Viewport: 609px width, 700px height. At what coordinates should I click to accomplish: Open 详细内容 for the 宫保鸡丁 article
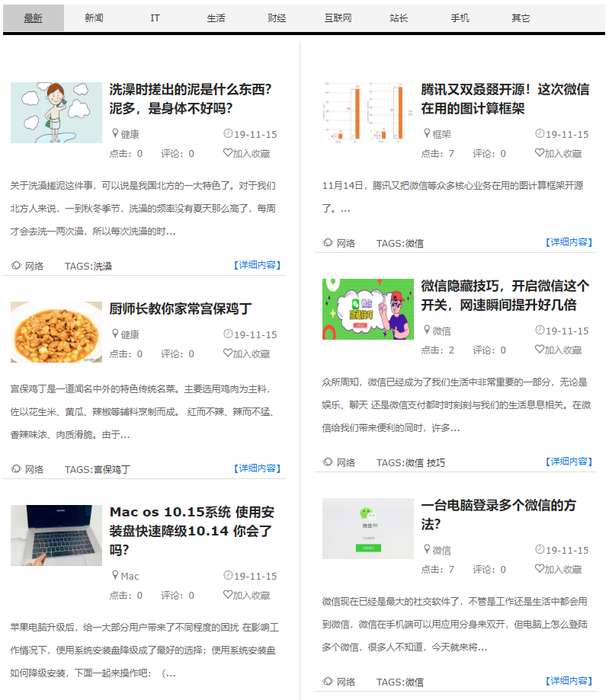pyautogui.click(x=258, y=468)
